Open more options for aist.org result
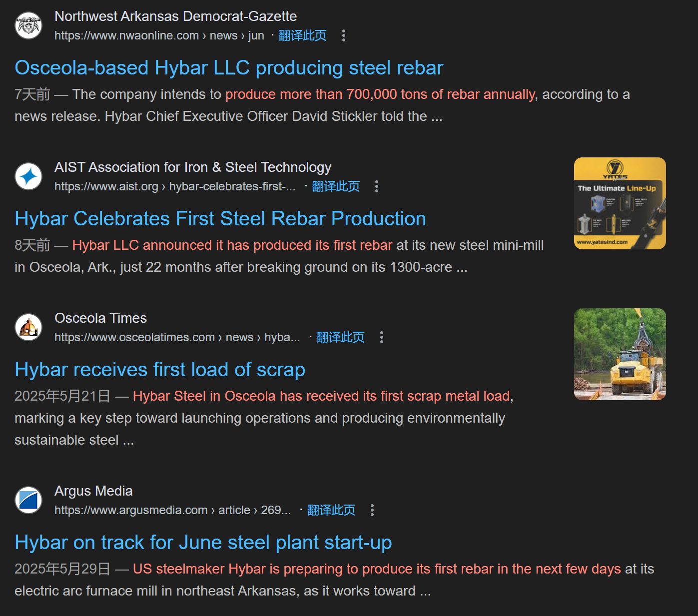The image size is (698, 616). [x=377, y=186]
